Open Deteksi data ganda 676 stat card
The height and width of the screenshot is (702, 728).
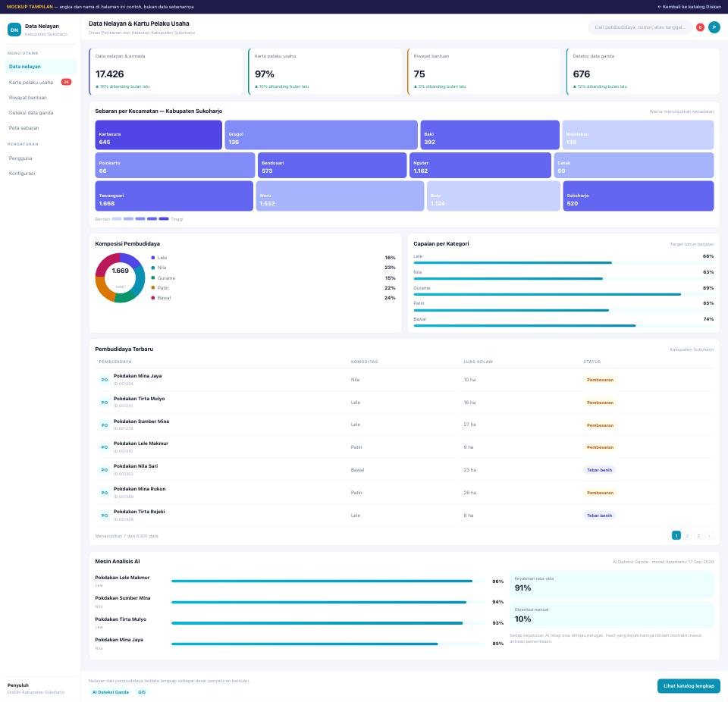pos(643,71)
